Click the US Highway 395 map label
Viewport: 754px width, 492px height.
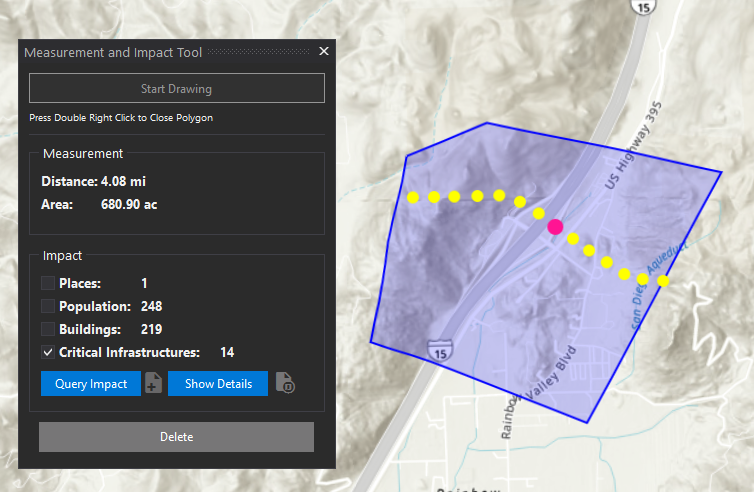634,152
